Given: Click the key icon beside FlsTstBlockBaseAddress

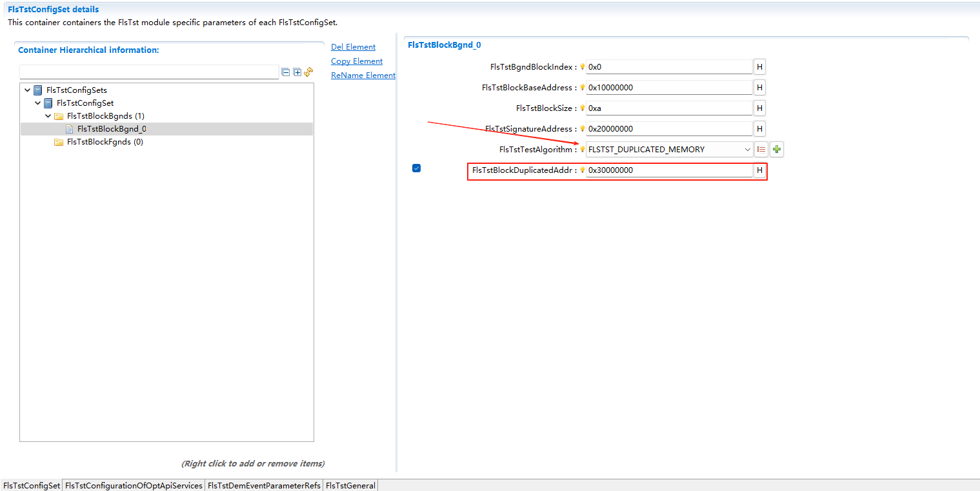Looking at the screenshot, I should click(x=583, y=87).
